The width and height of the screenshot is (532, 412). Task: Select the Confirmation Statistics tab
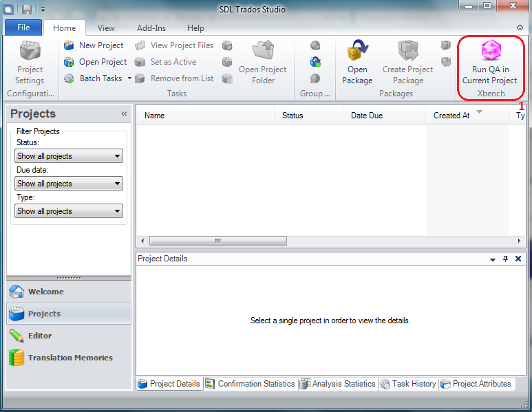click(251, 384)
